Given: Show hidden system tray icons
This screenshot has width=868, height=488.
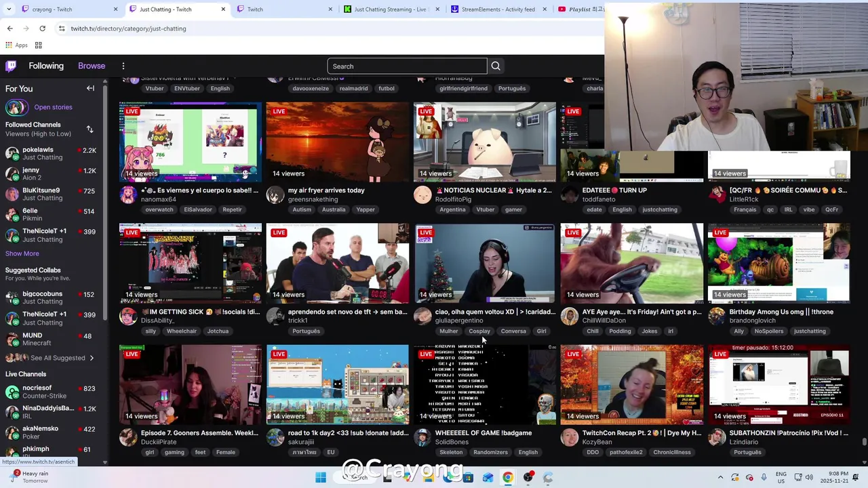Looking at the screenshot, I should click(x=720, y=477).
